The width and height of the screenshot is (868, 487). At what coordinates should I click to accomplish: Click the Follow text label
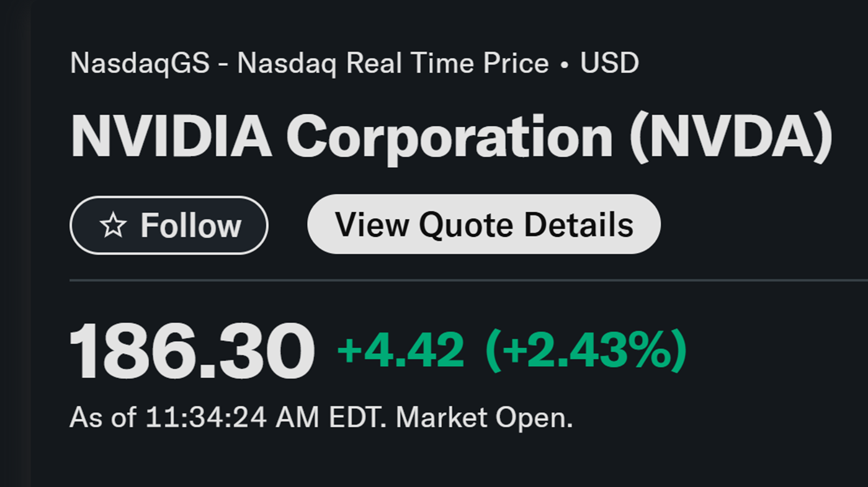pyautogui.click(x=190, y=226)
